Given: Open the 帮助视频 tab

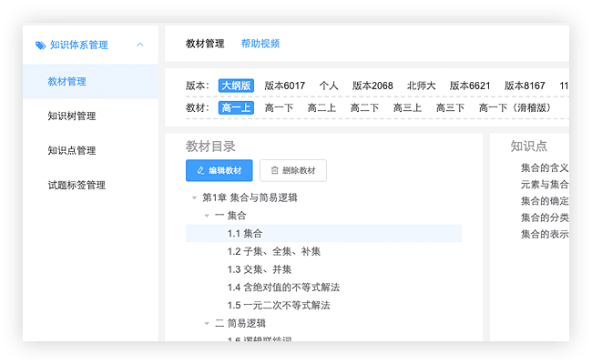Looking at the screenshot, I should [x=260, y=44].
